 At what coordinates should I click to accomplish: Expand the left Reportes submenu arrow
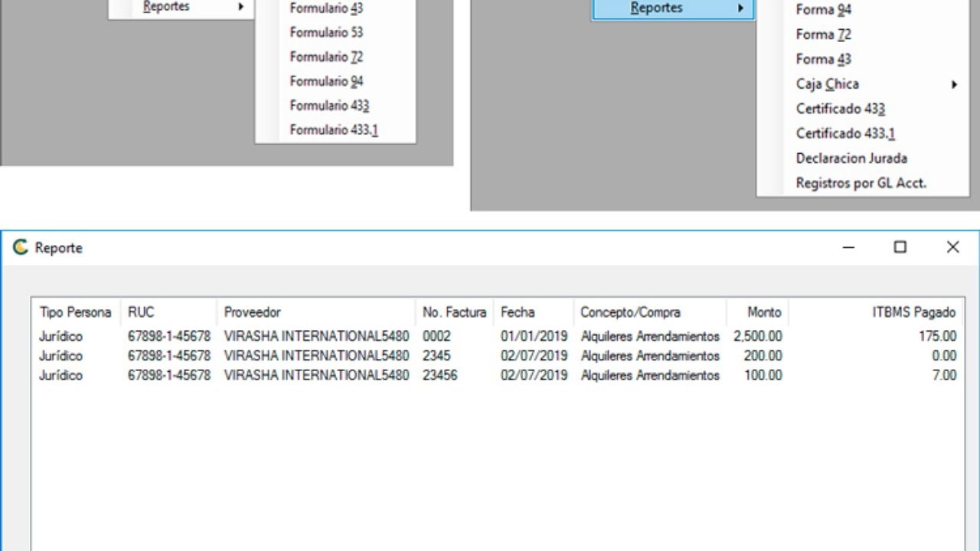240,7
